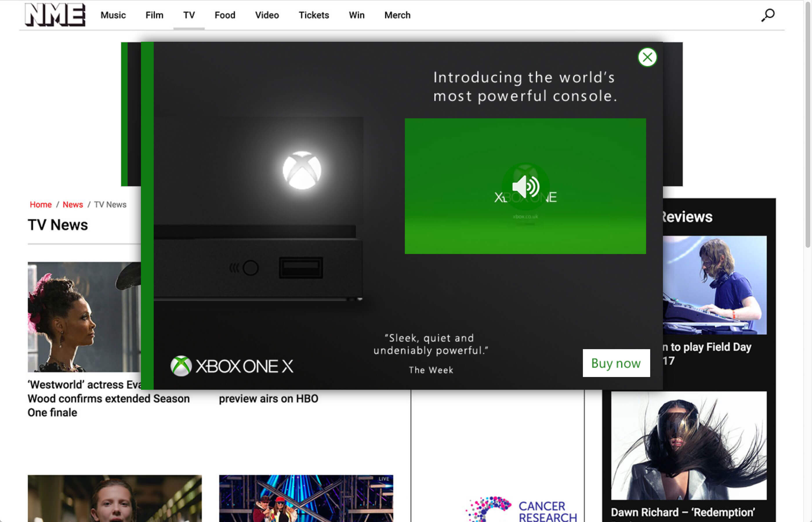The height and width of the screenshot is (522, 812).
Task: Open the Video section
Action: pyautogui.click(x=267, y=15)
